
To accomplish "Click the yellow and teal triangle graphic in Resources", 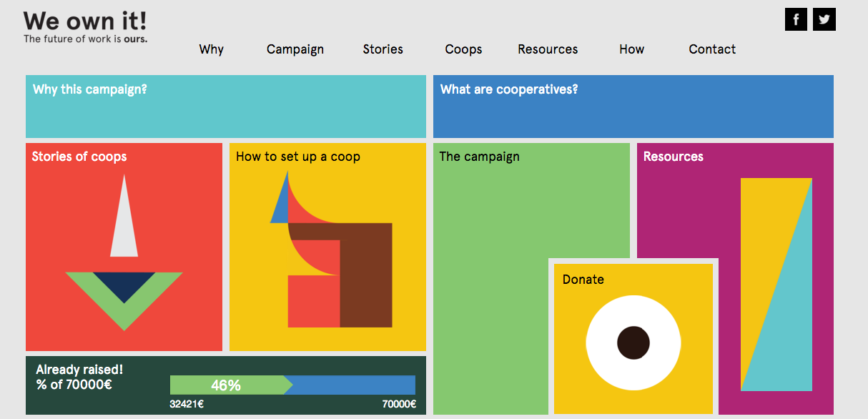I will pyautogui.click(x=776, y=285).
